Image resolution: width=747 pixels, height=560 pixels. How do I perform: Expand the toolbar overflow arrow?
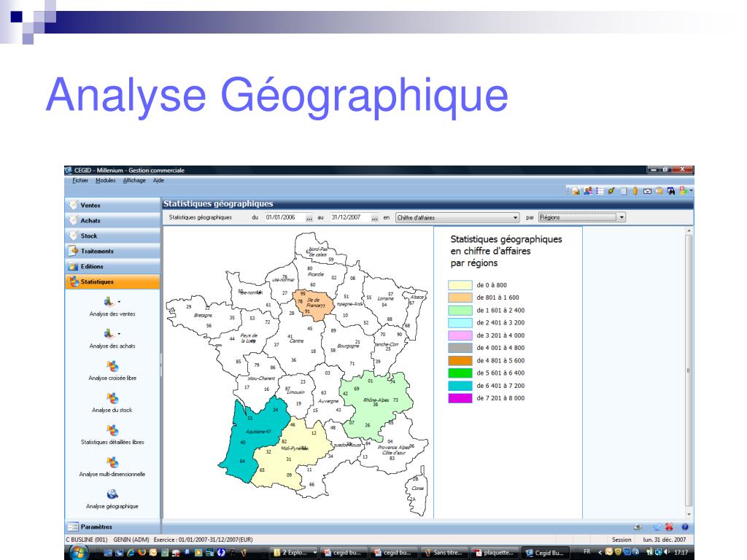[691, 191]
